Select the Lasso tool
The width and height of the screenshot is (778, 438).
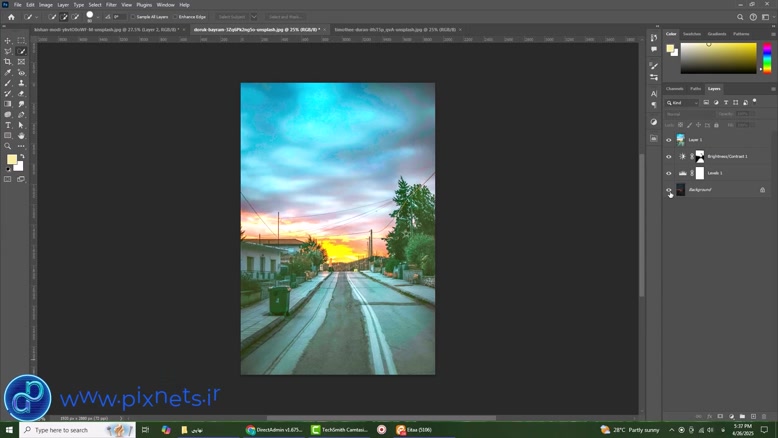pyautogui.click(x=7, y=51)
